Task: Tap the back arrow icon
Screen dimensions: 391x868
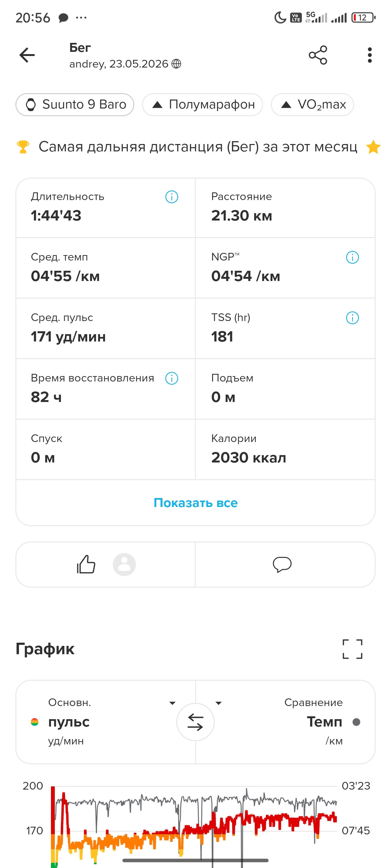Action: pos(27,55)
